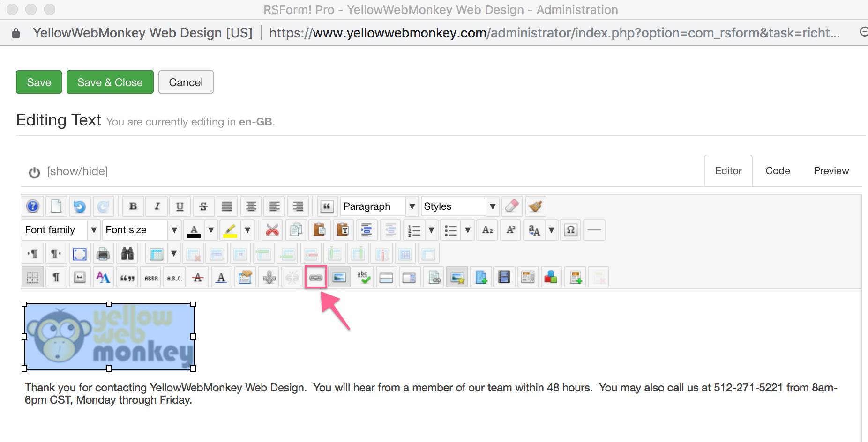Click the New Document icon
This screenshot has width=868, height=442.
click(56, 206)
